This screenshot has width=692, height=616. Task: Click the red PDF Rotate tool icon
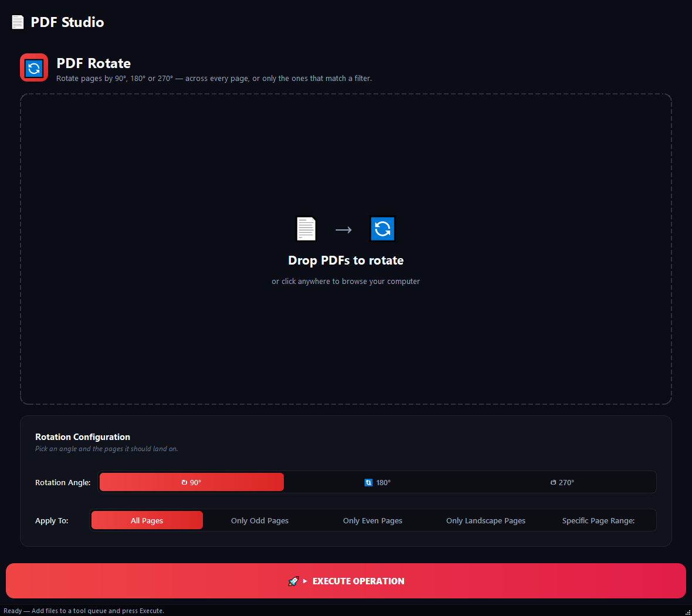tap(34, 67)
